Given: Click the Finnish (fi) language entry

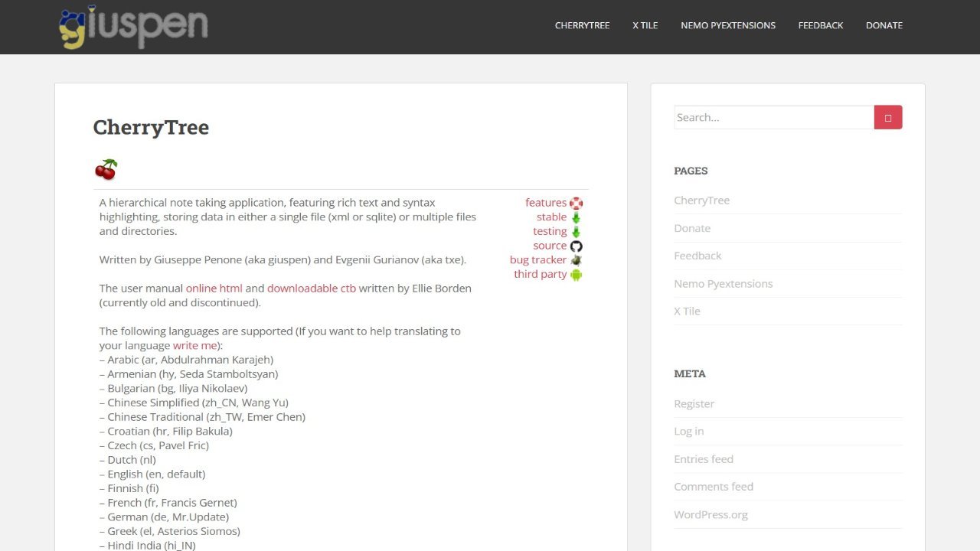Looking at the screenshot, I should tap(129, 488).
